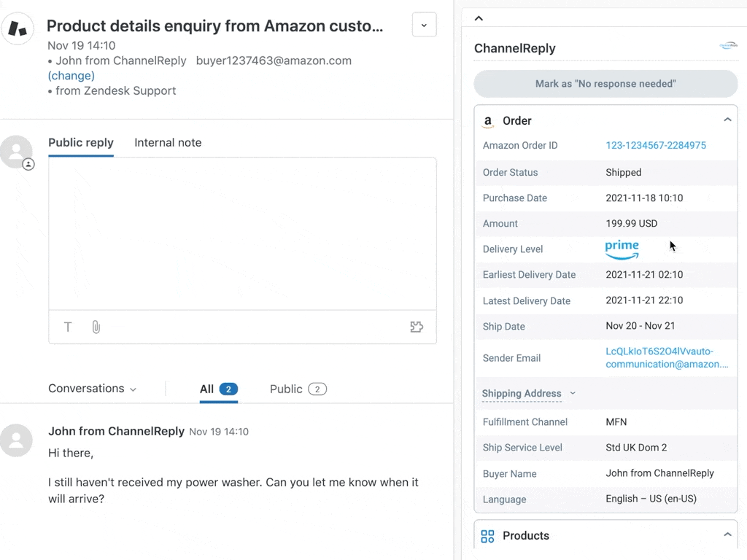Expand the Shipping Address details
747x560 pixels.
point(529,393)
